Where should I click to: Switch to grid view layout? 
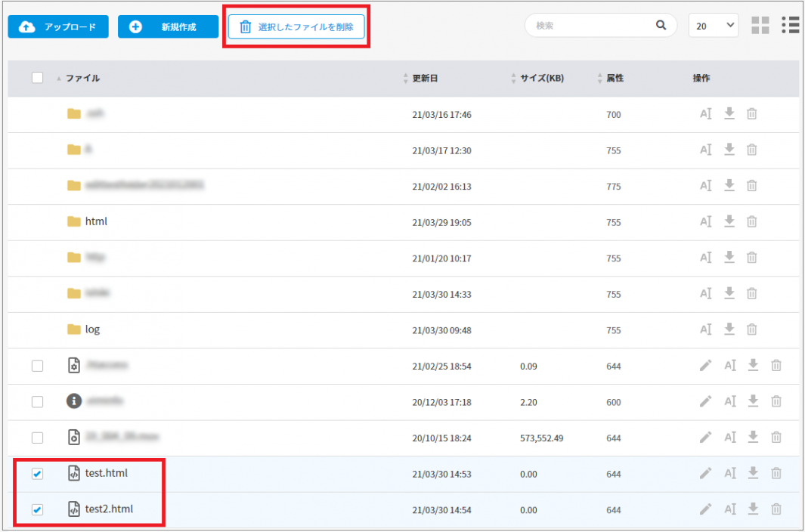pos(760,26)
